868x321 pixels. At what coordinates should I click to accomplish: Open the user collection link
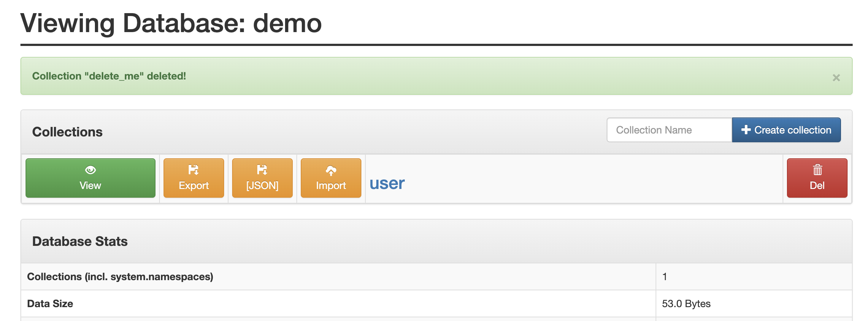point(387,183)
